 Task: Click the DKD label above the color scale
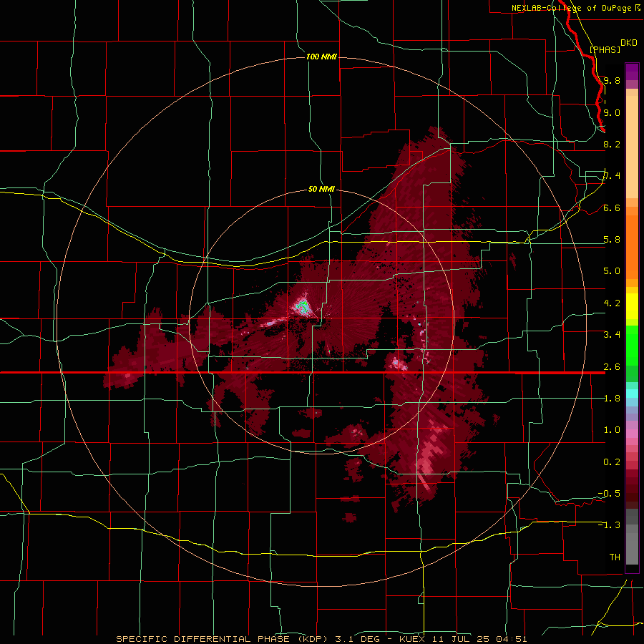click(629, 43)
